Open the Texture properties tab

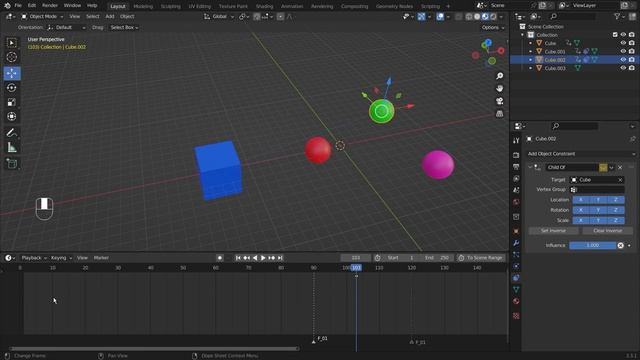point(516,316)
